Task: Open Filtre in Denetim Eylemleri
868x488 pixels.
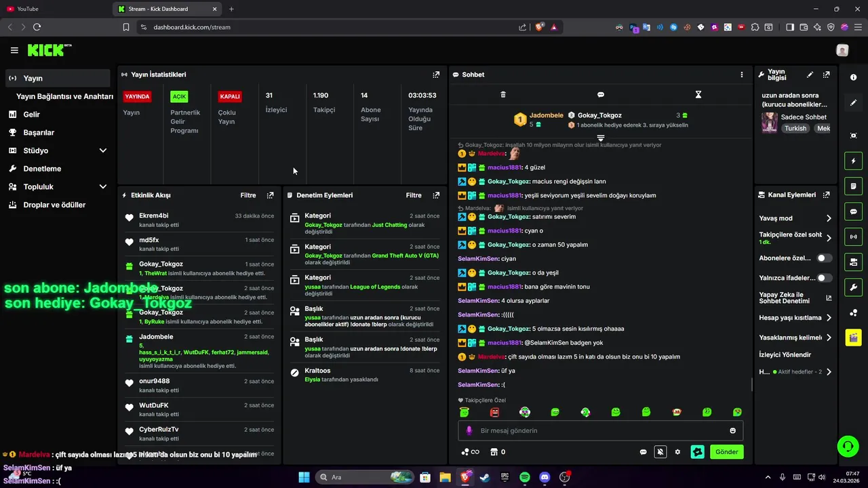Action: (414, 195)
